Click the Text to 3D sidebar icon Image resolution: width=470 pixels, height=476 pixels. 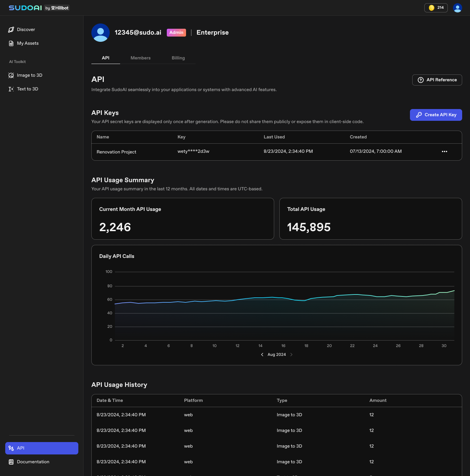[11, 89]
